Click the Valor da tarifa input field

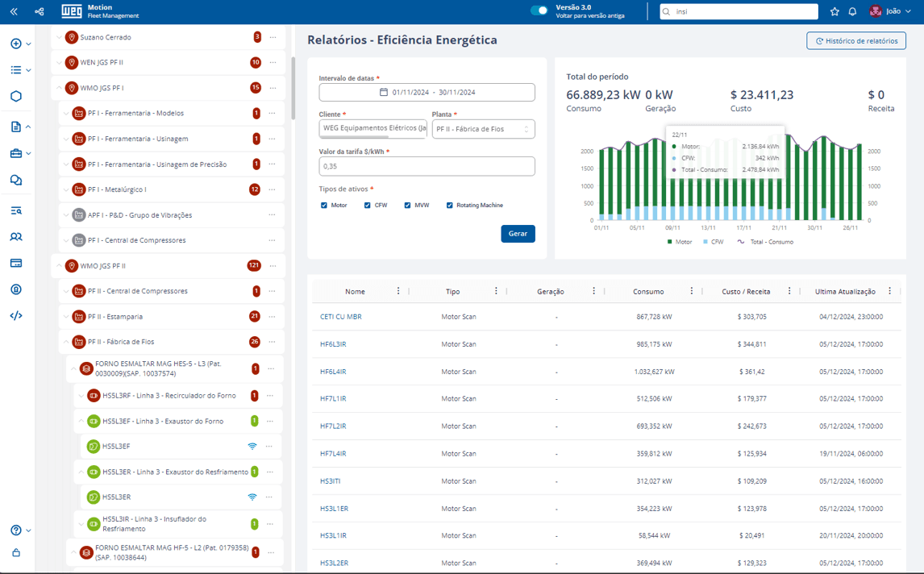click(427, 166)
